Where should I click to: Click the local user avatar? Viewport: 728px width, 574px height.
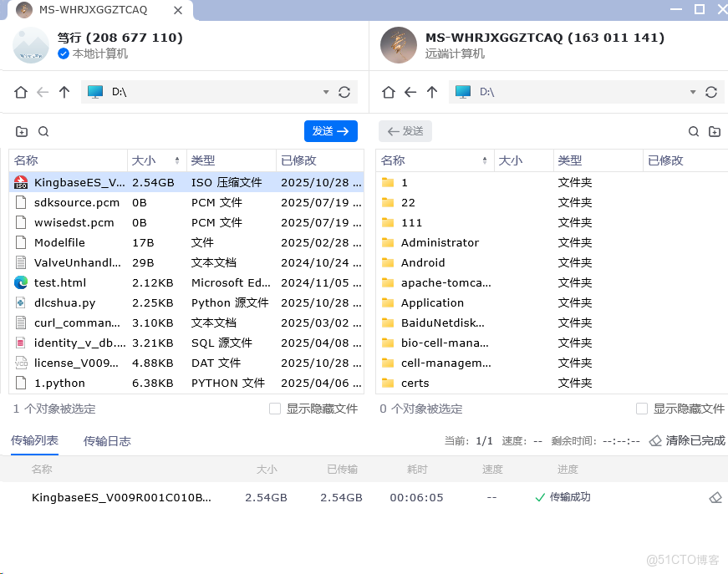pos(31,45)
